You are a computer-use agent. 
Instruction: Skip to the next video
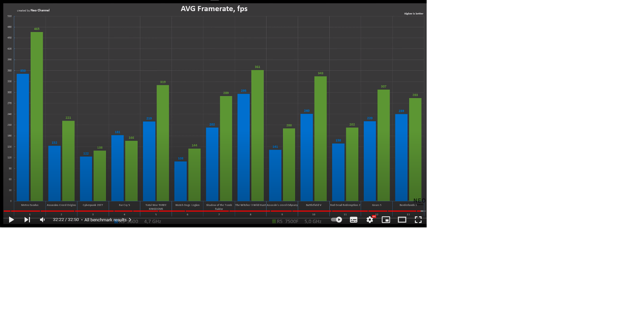pyautogui.click(x=27, y=220)
